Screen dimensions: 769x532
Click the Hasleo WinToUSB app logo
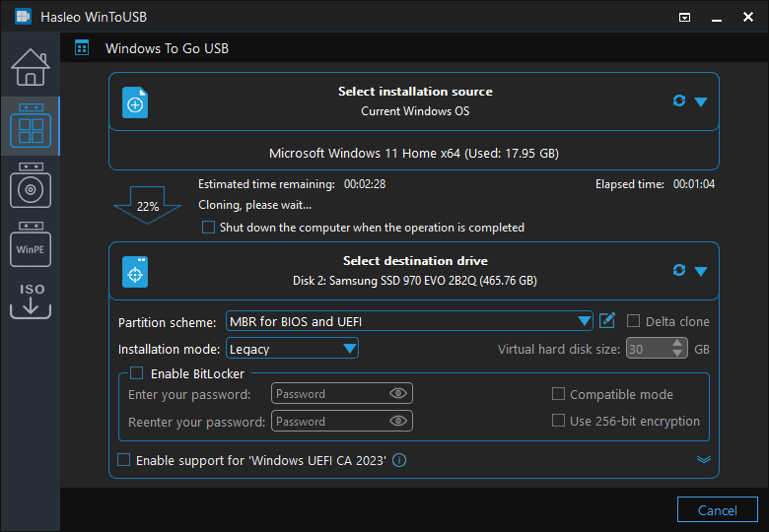point(23,17)
